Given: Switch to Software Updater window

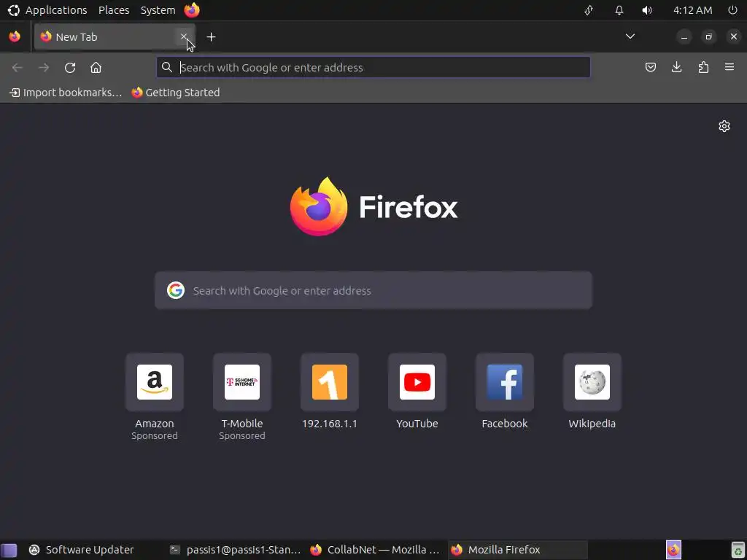Looking at the screenshot, I should 81,550.
